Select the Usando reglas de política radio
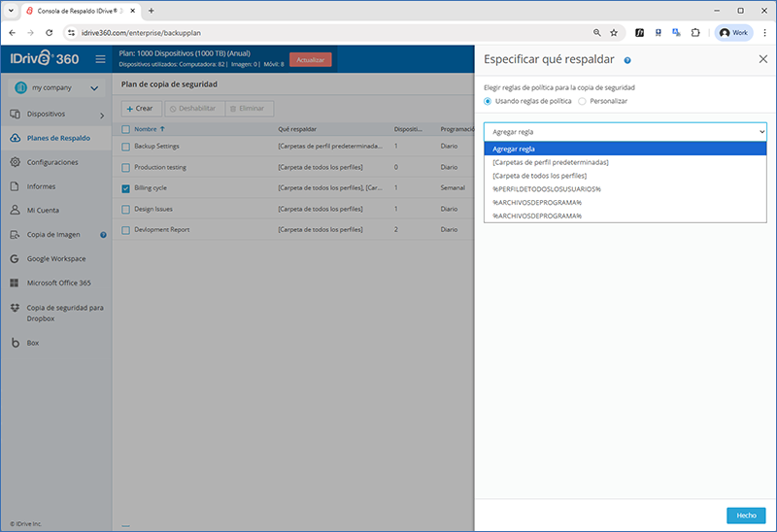 tap(488, 101)
